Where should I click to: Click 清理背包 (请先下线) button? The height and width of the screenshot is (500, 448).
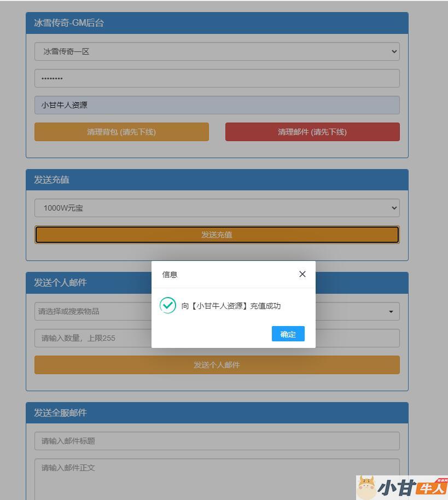click(x=121, y=132)
